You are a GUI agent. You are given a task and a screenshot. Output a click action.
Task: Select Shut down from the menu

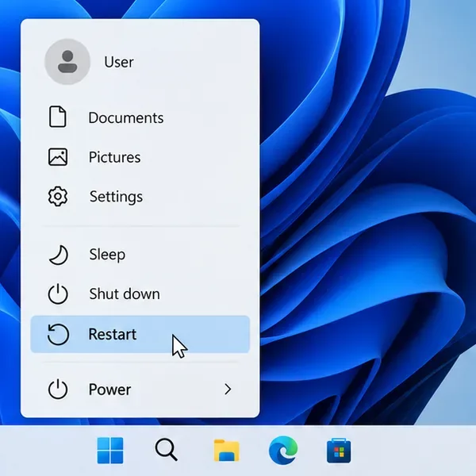coord(125,294)
